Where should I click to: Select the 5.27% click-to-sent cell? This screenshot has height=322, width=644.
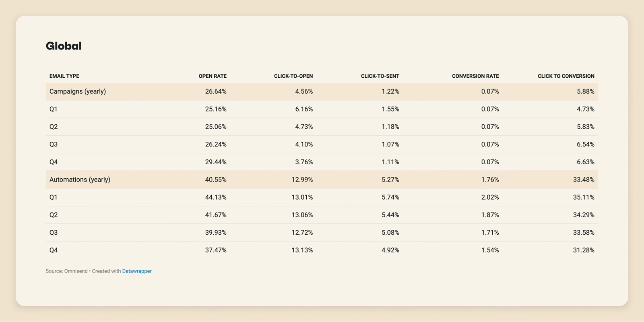click(x=390, y=180)
